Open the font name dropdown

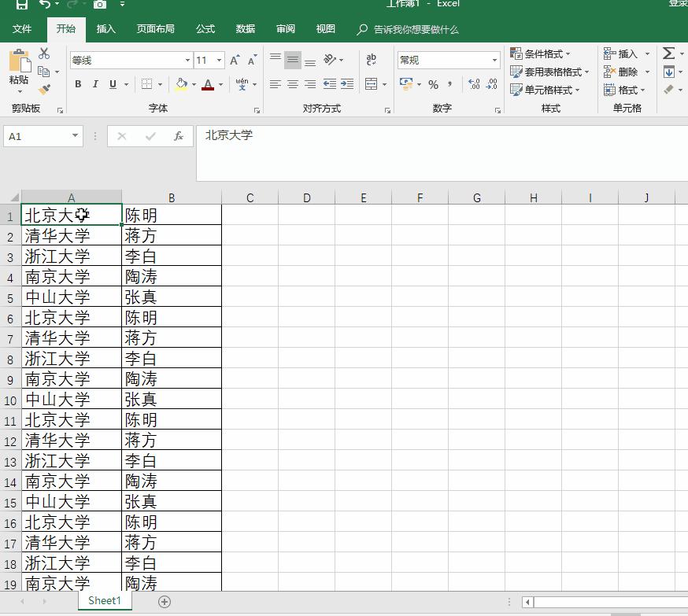187,60
